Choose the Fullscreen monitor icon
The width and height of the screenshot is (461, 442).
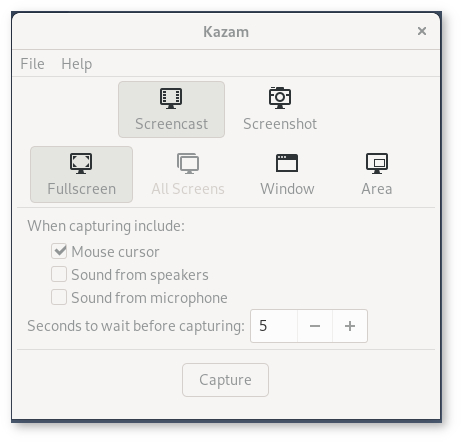point(81,163)
